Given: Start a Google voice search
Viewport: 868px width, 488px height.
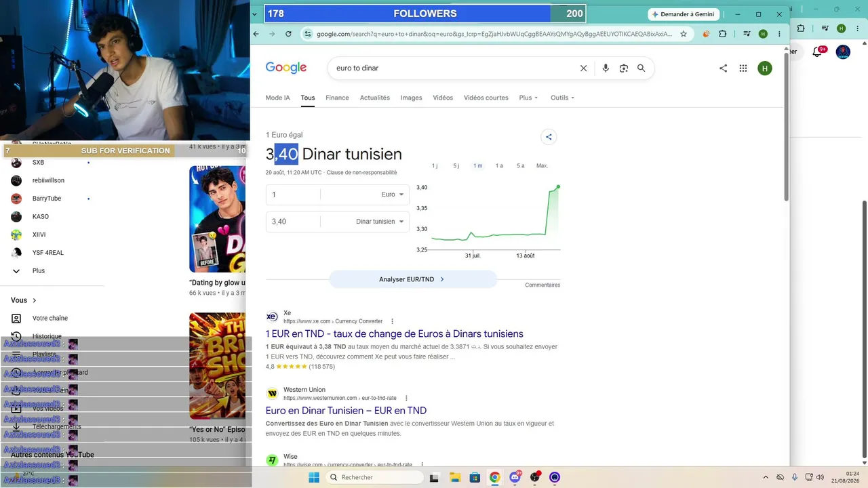Looking at the screenshot, I should (606, 68).
